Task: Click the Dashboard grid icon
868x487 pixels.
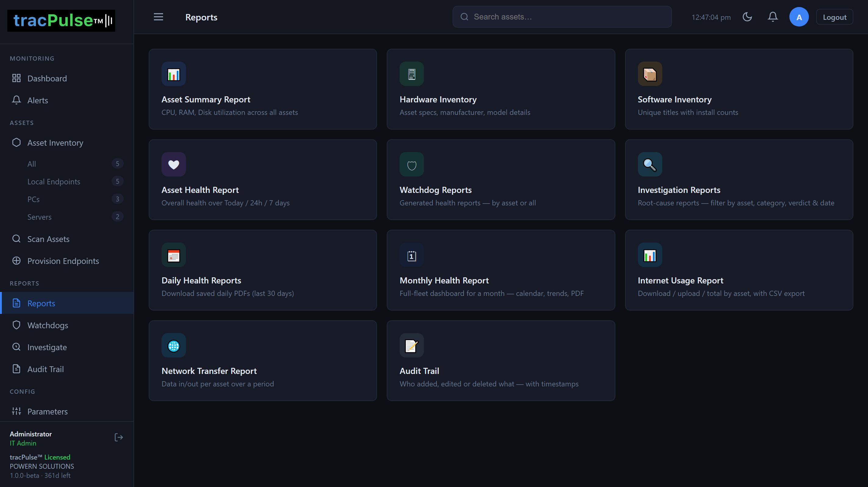Action: coord(16,78)
